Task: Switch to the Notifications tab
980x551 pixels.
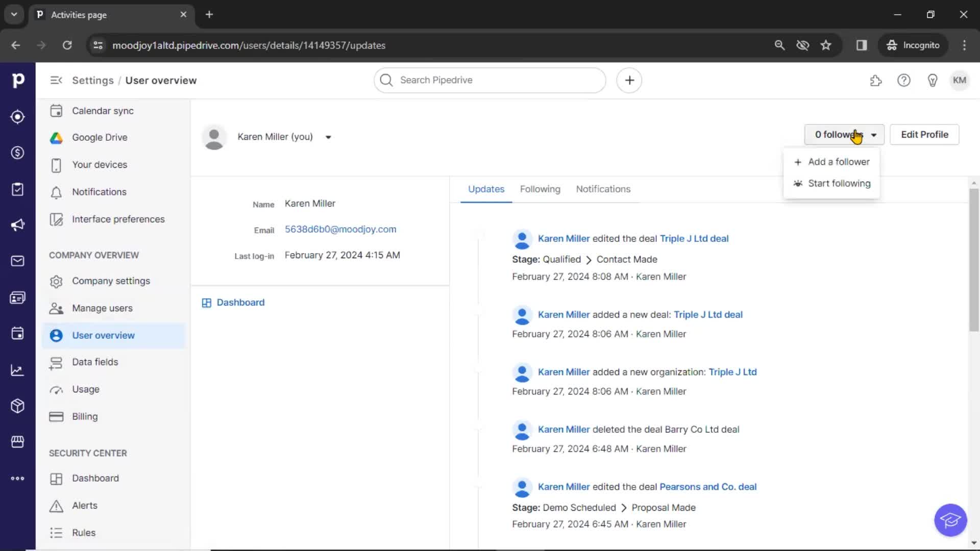Action: pyautogui.click(x=603, y=188)
